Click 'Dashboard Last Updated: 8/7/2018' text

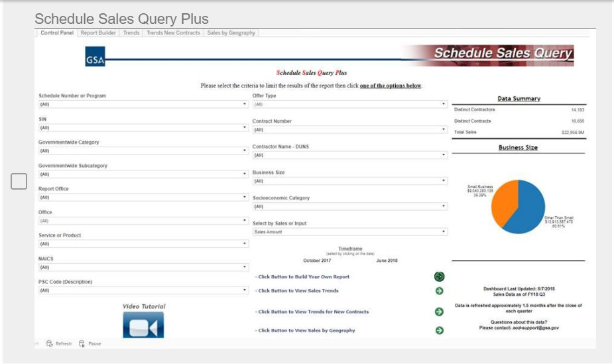pyautogui.click(x=519, y=289)
